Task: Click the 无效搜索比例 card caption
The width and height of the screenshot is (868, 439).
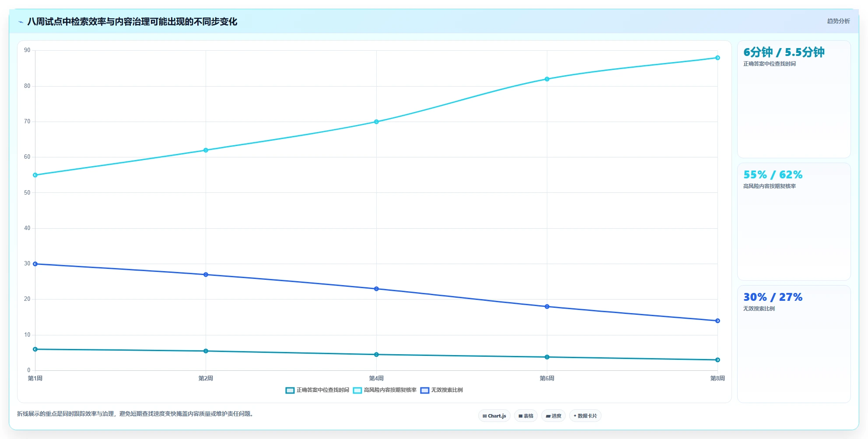Action: tap(759, 309)
